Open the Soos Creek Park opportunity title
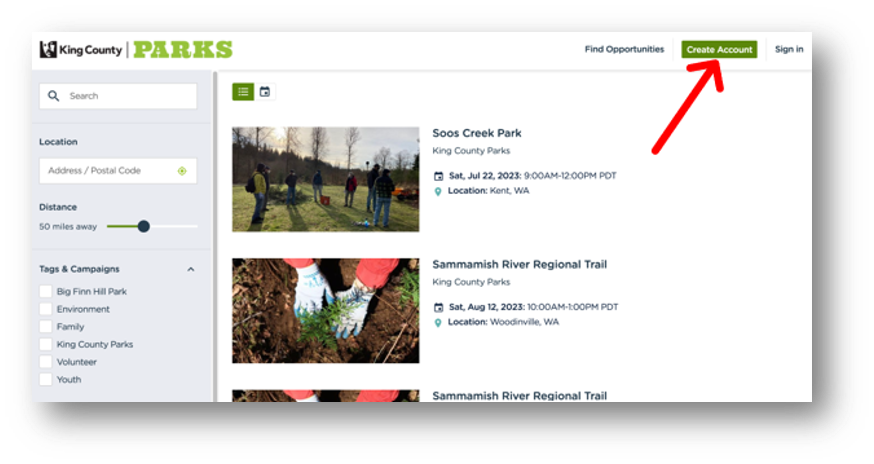The height and width of the screenshot is (464, 874). pos(477,133)
